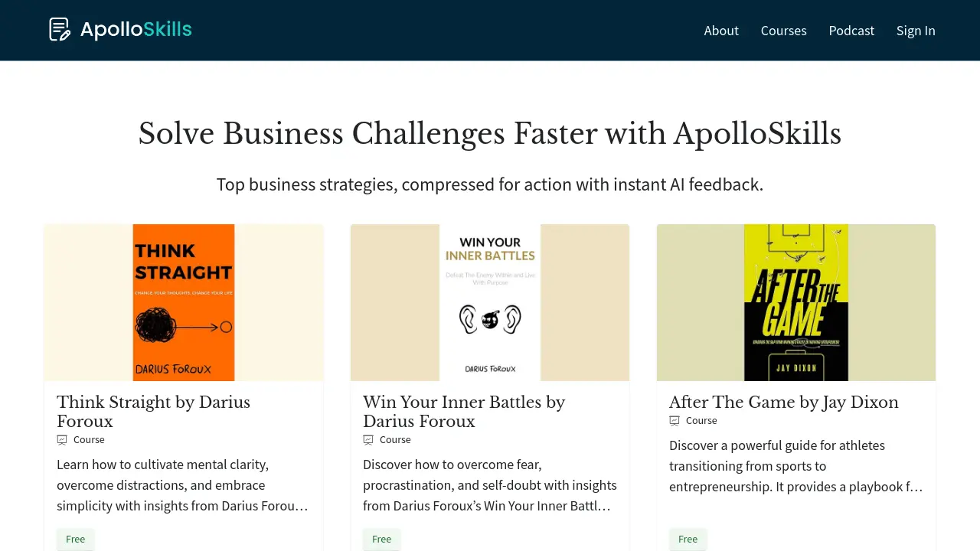This screenshot has height=551, width=980.
Task: Click the Free badge on Win Your Inner Battles card
Action: (382, 539)
